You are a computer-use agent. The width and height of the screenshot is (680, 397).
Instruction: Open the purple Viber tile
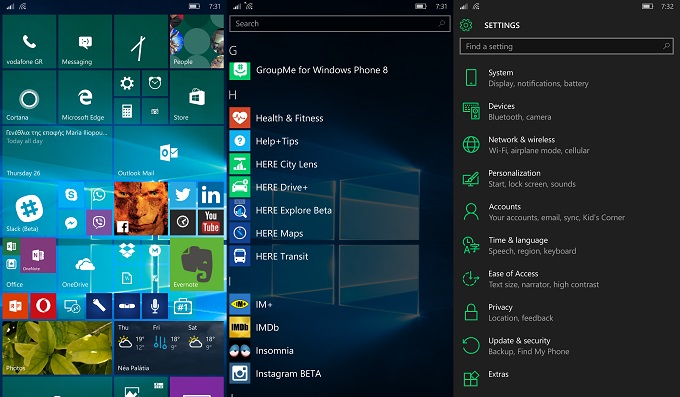pos(99,223)
